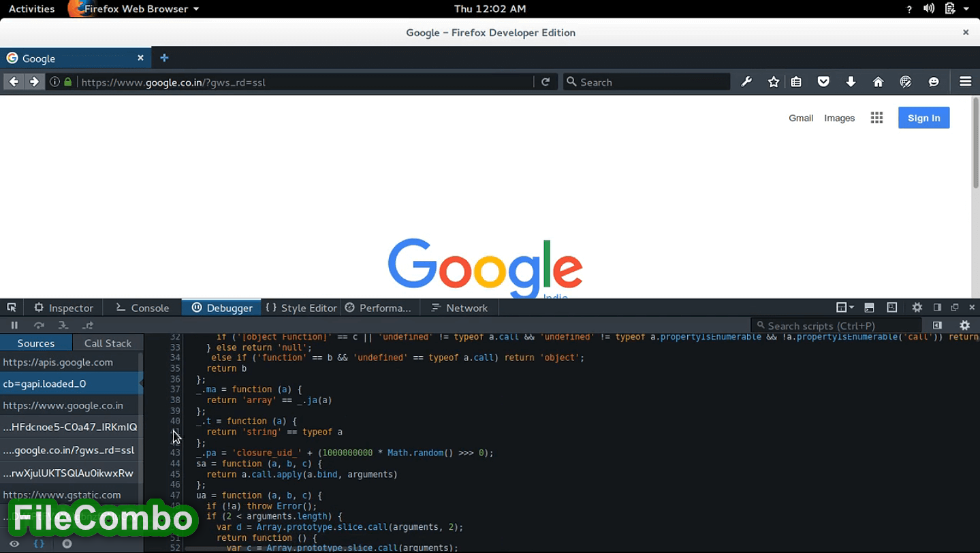Click the globe-with-pencil toolbar icon
The width and height of the screenshot is (980, 553).
point(906,82)
